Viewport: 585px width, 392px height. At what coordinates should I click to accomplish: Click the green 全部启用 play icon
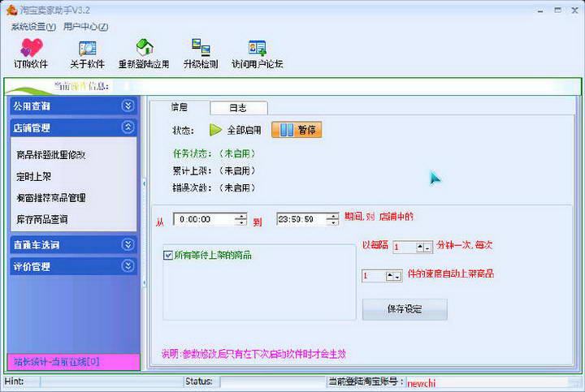[x=215, y=130]
